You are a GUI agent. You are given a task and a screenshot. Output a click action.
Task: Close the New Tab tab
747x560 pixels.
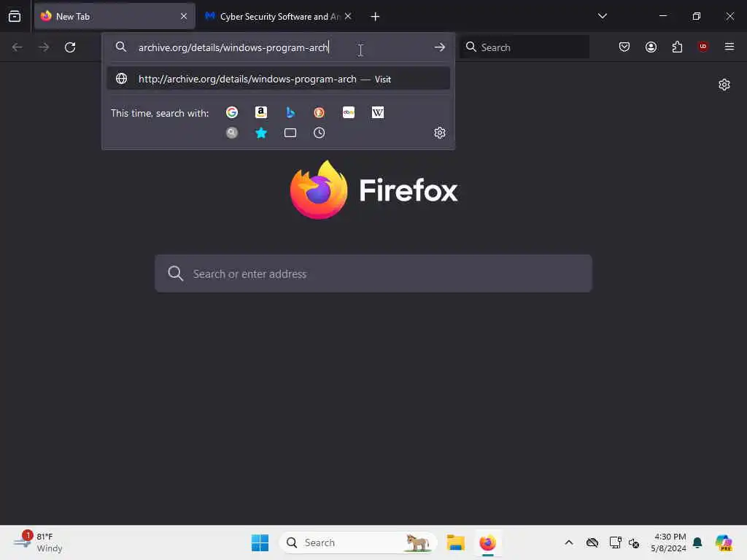point(184,16)
